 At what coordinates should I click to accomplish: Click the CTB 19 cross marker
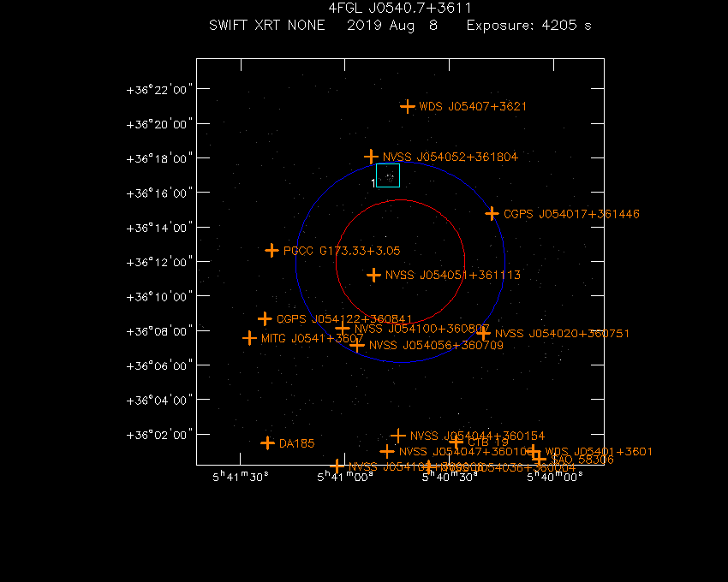click(x=456, y=442)
